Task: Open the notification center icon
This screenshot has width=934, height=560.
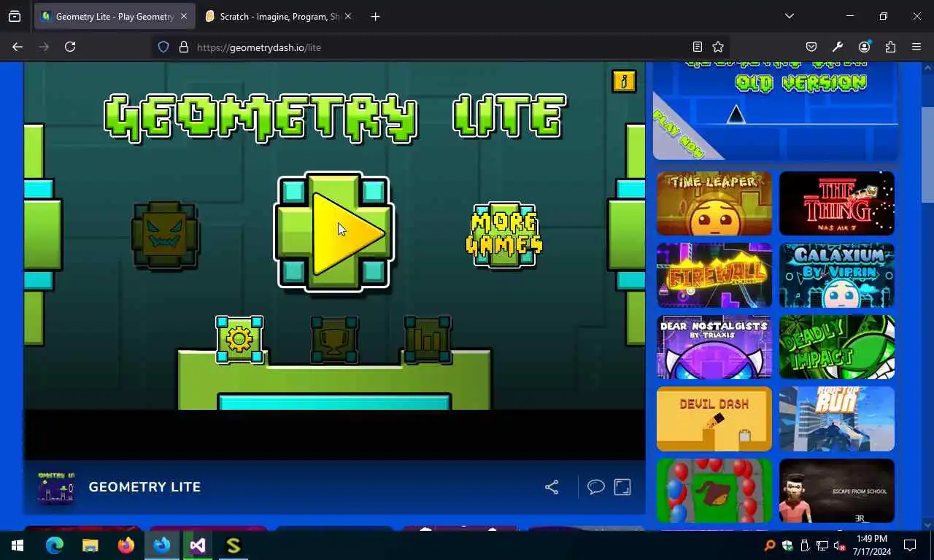Action: pyautogui.click(x=910, y=545)
